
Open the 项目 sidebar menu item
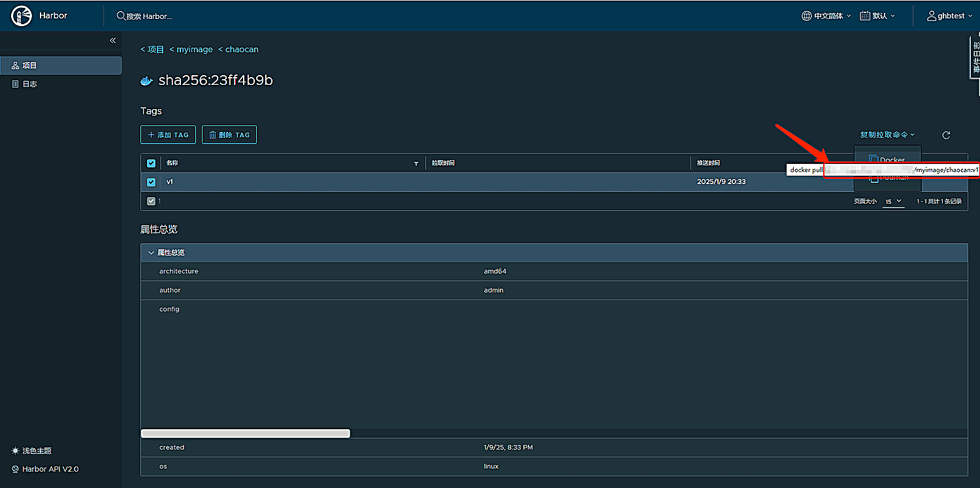61,65
